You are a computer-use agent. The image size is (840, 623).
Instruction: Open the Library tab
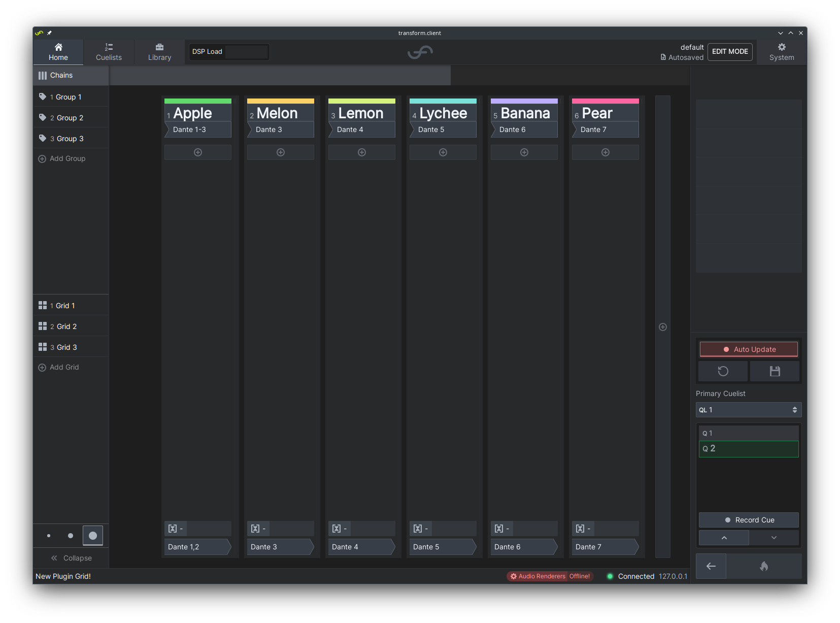coord(159,52)
